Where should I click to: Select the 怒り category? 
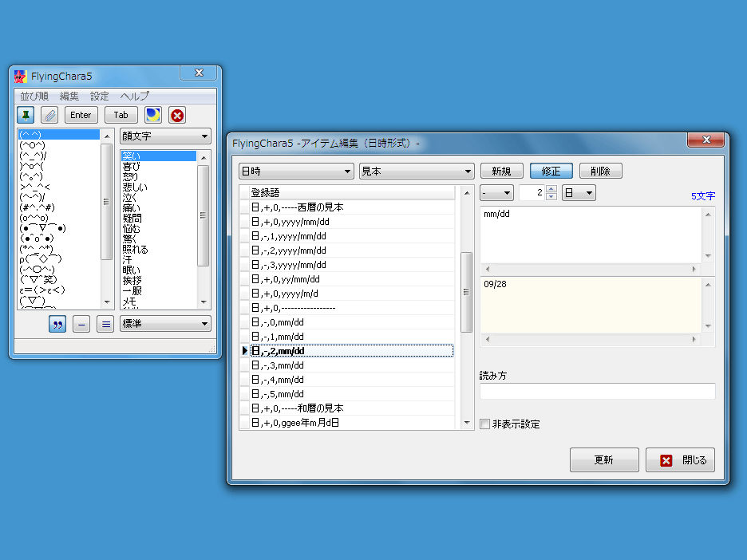[159, 177]
